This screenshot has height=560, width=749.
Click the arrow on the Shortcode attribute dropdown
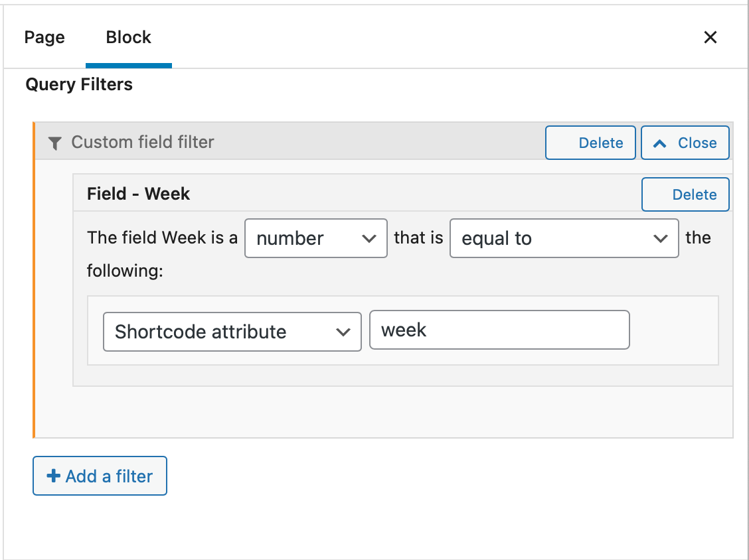(x=343, y=332)
